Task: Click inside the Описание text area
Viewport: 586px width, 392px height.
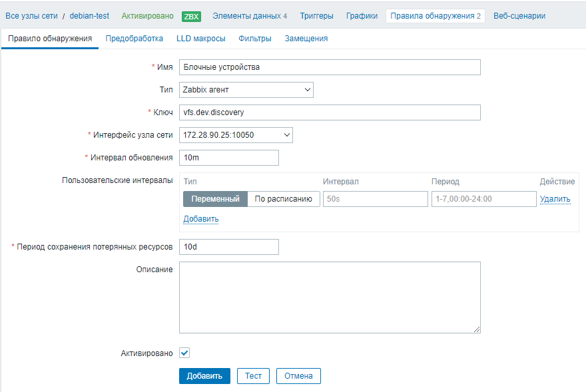Action: (330, 297)
